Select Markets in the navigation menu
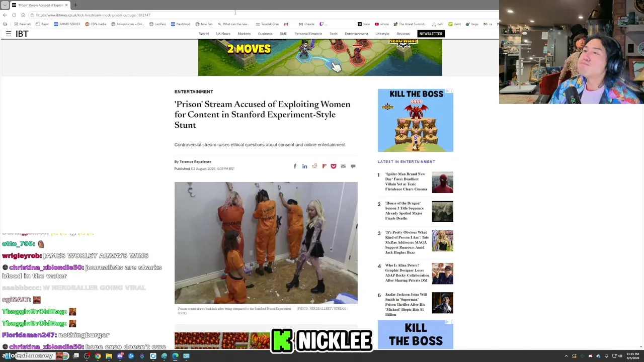 (244, 34)
